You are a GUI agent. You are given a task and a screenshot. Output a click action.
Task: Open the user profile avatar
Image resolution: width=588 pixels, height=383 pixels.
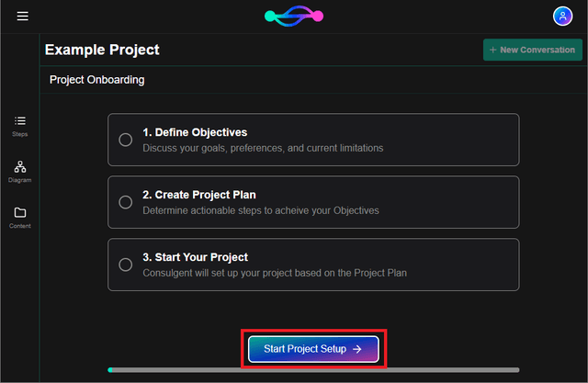coord(562,16)
